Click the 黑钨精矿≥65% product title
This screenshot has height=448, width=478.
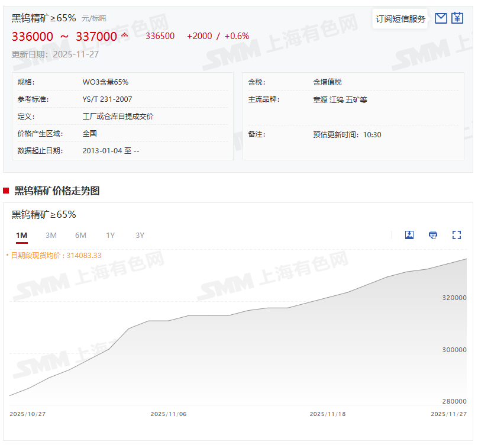pos(44,18)
